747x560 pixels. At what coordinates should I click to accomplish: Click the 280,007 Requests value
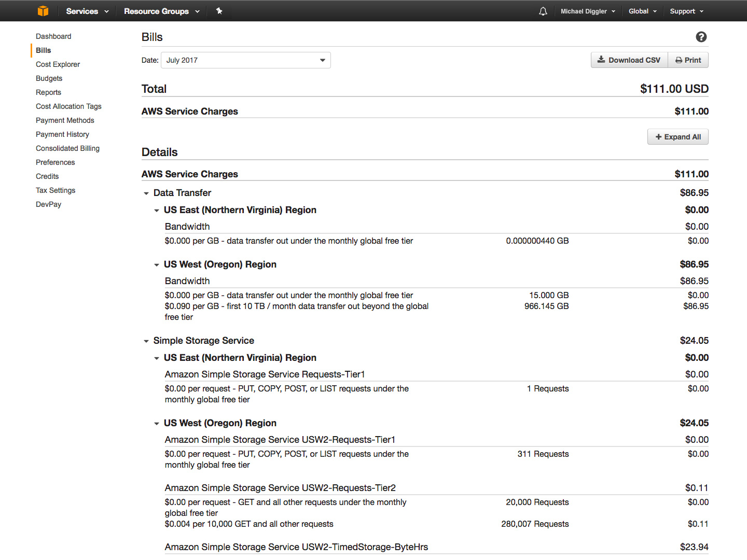(535, 524)
